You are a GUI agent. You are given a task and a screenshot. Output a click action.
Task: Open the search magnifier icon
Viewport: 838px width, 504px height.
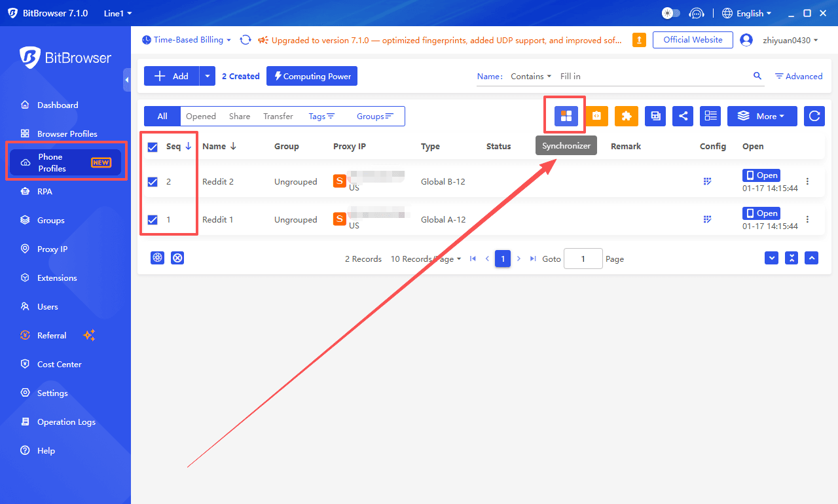click(757, 76)
